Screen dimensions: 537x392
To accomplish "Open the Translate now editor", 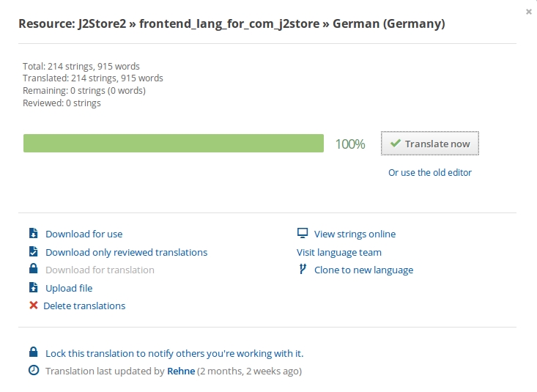I will tap(430, 143).
